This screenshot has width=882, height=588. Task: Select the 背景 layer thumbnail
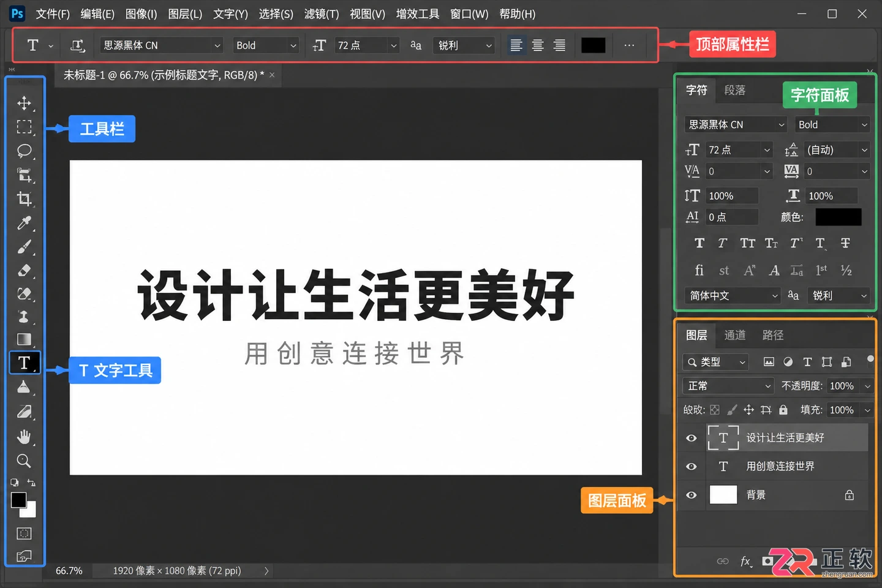coord(723,495)
